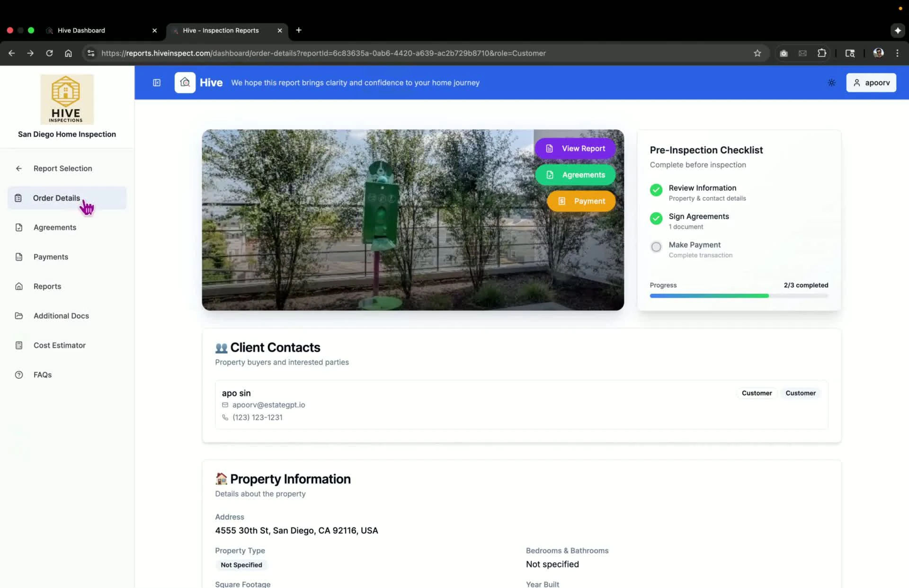Click the apoorv@estategpt.io email address
This screenshot has width=909, height=588.
pyautogui.click(x=268, y=405)
